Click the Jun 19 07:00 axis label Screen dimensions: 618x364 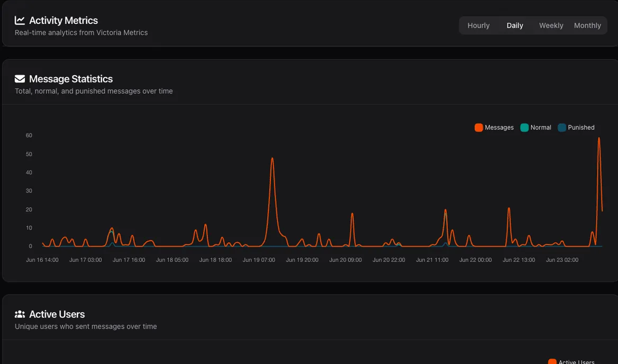(259, 260)
